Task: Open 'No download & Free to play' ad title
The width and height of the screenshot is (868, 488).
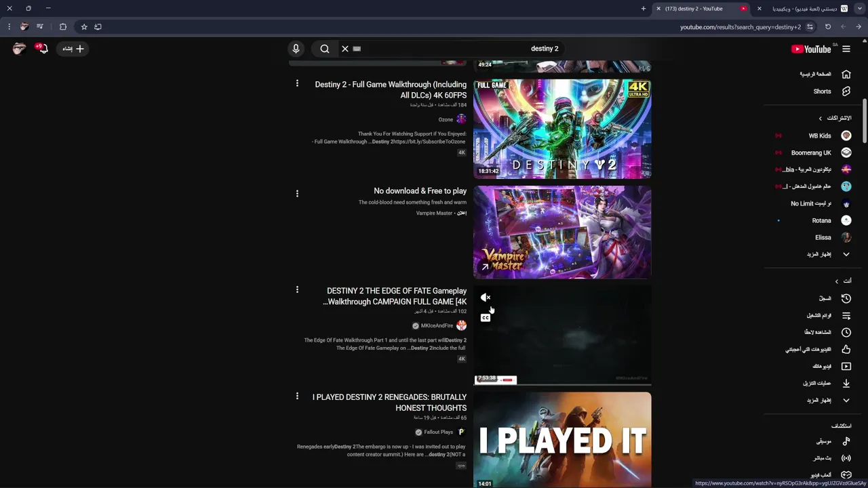Action: tap(420, 191)
